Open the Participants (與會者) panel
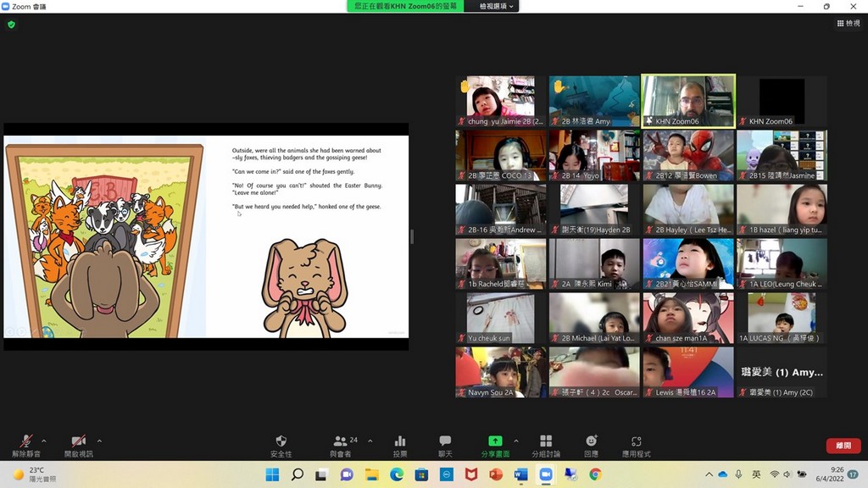Viewport: 868px width, 488px height. pyautogui.click(x=341, y=446)
